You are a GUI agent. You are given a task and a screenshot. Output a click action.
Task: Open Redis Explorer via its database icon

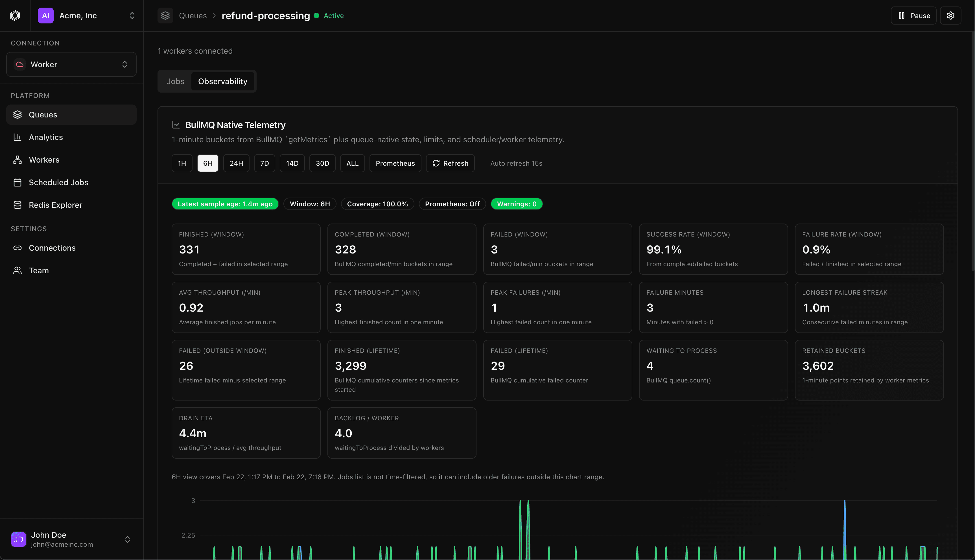tap(18, 205)
